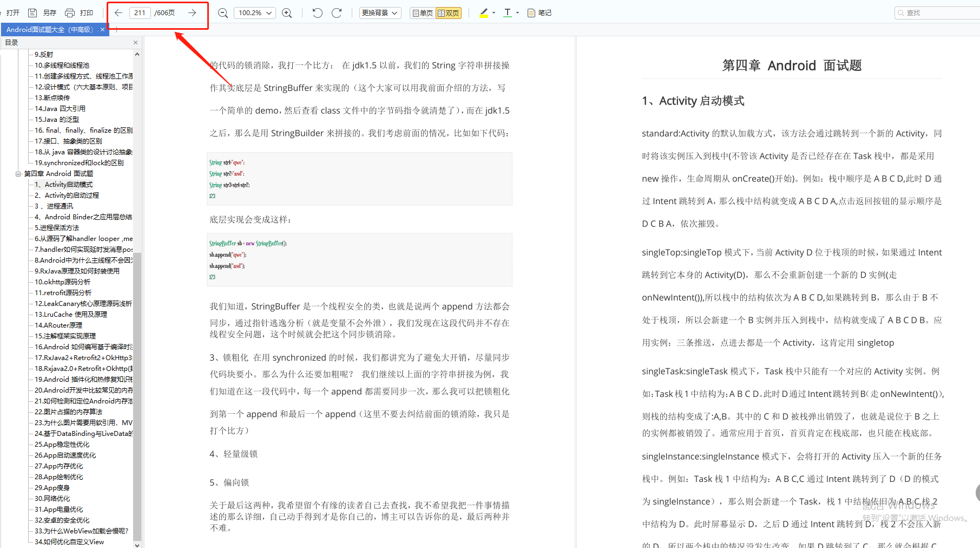The height and width of the screenshot is (548, 980).
Task: Select the Android面试题大全 document tab
Action: point(50,30)
